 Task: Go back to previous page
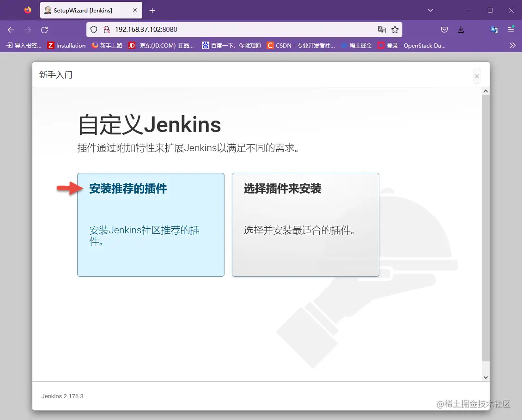[11, 30]
